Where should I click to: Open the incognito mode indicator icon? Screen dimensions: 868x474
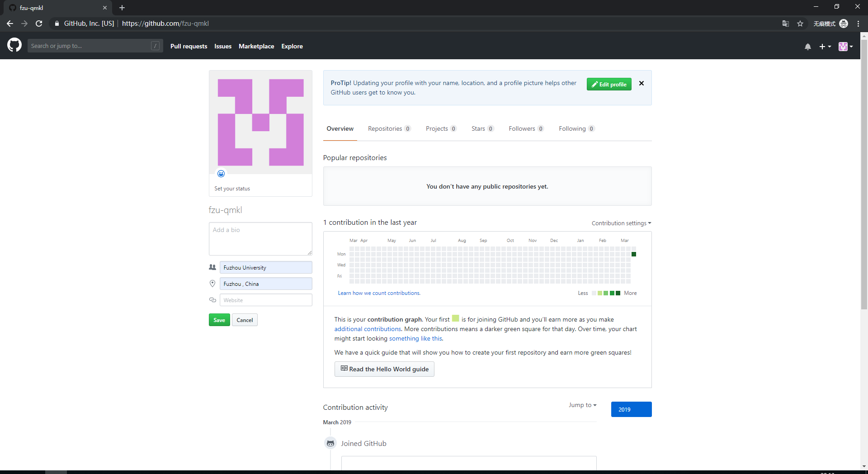(844, 24)
